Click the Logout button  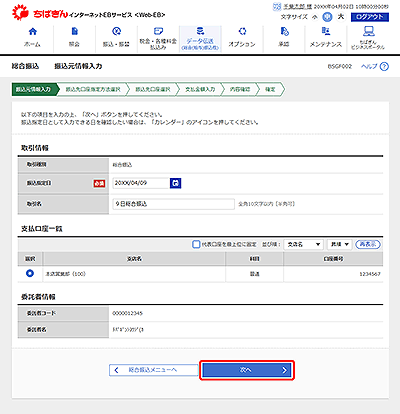click(x=370, y=17)
